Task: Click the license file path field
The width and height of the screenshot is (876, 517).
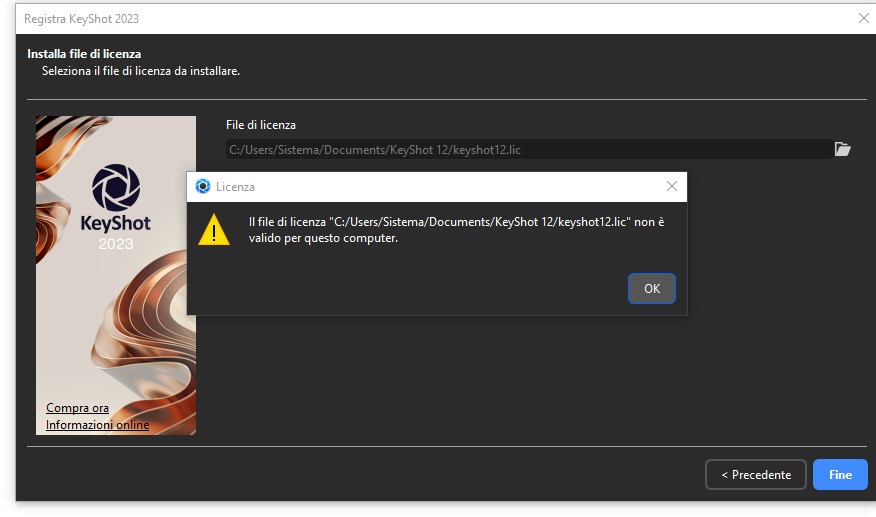Action: [x=529, y=149]
